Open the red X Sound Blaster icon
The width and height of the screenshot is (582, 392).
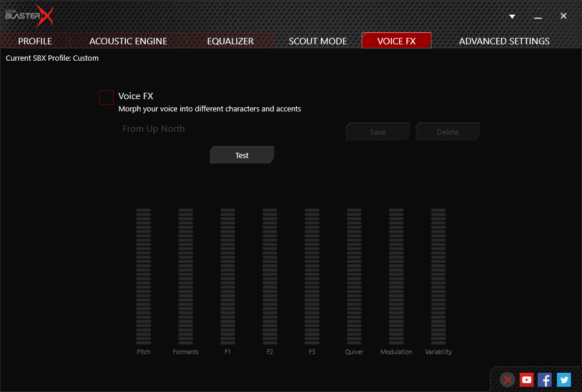507,380
